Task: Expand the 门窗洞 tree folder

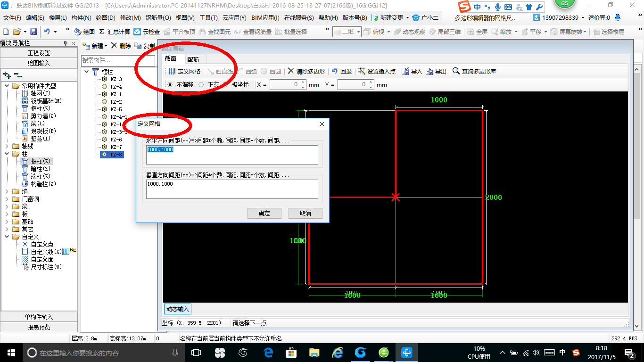Action: (7, 199)
